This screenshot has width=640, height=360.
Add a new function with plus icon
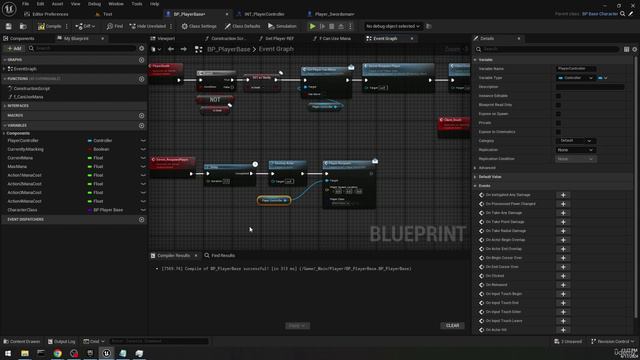tap(142, 79)
